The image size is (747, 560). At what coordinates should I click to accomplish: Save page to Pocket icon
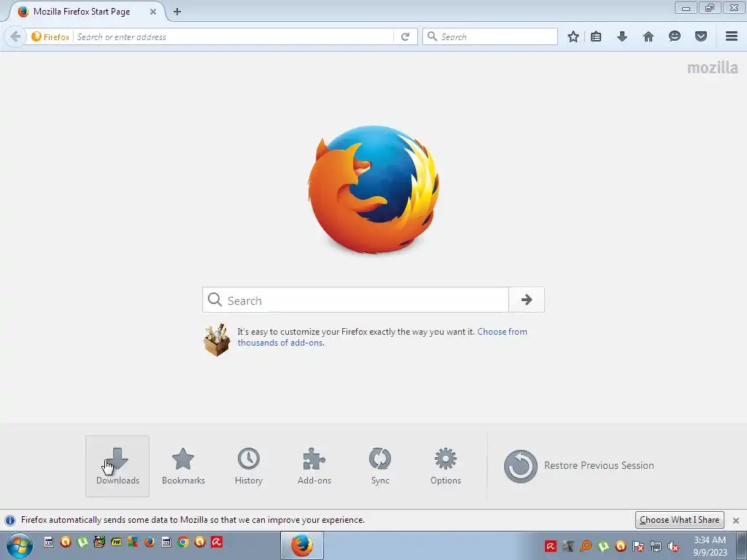tap(701, 36)
